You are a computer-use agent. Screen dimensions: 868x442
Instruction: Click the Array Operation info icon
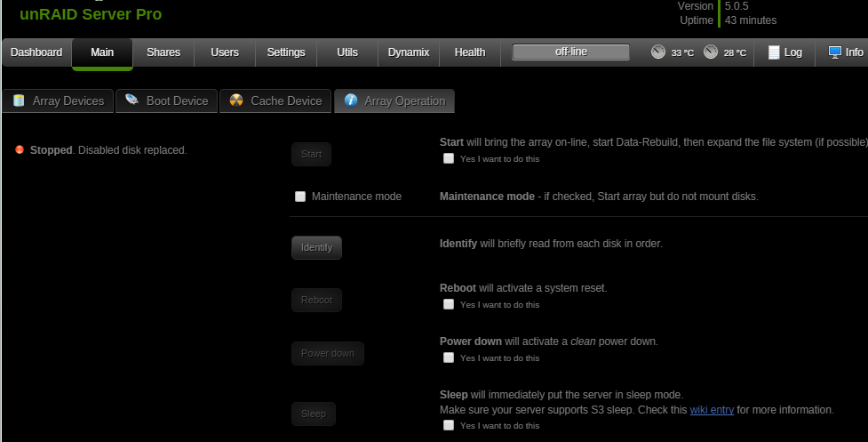[x=350, y=100]
